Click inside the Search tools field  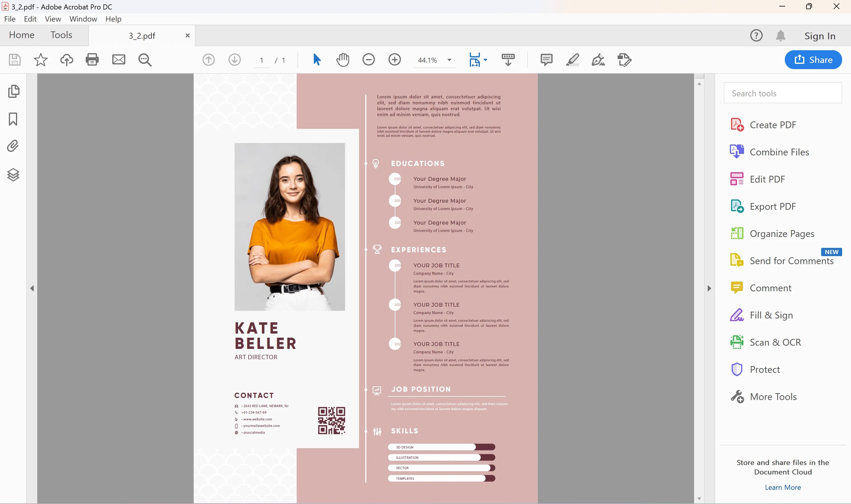point(783,93)
